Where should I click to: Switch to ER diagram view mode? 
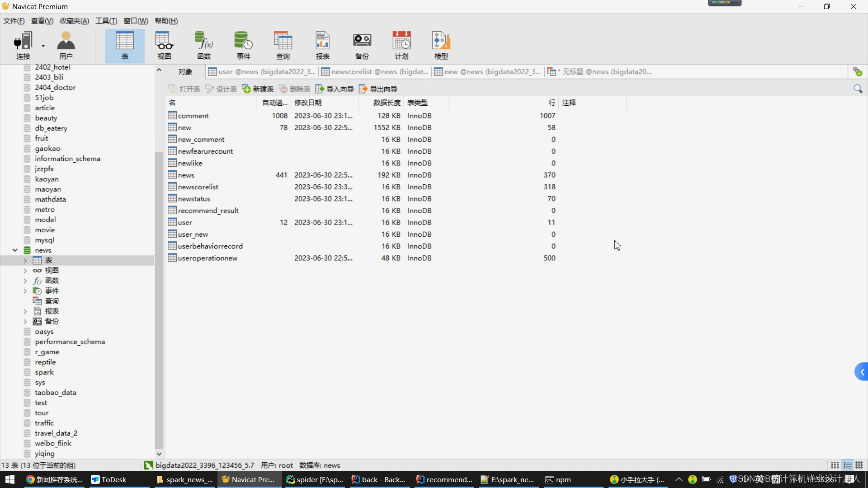tap(859, 465)
